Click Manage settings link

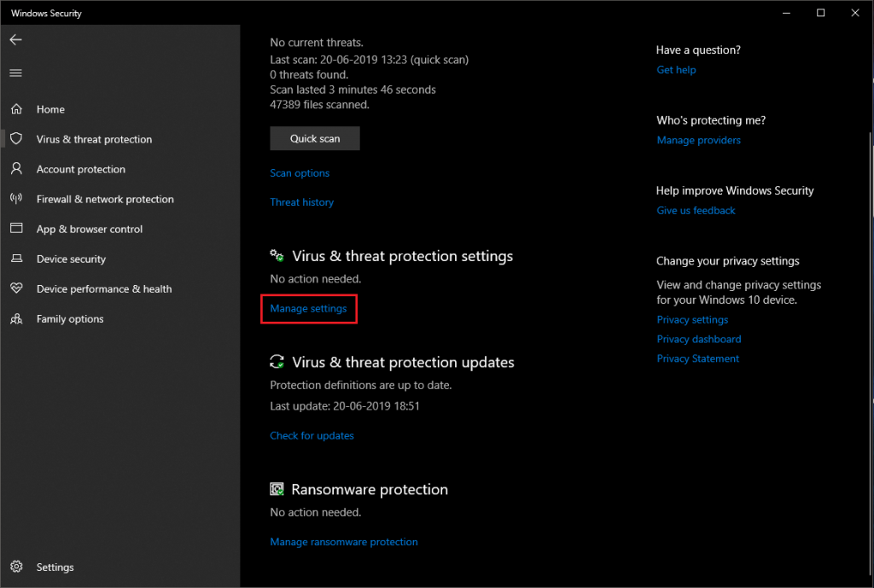[308, 308]
